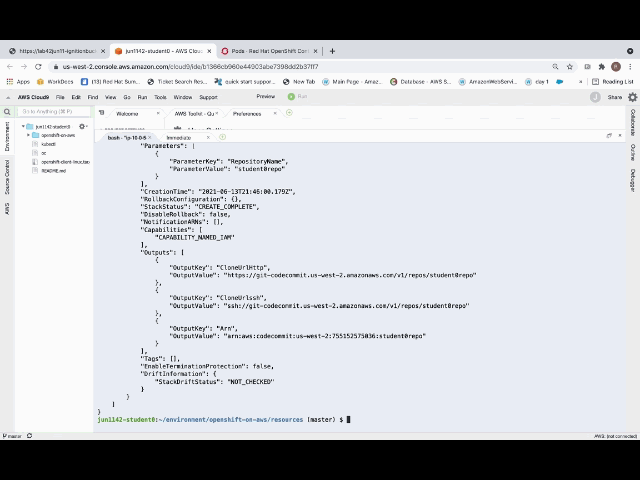Viewport: 640px width, 480px height.
Task: Open the Ticket Search Results bookmark
Action: pos(178,82)
